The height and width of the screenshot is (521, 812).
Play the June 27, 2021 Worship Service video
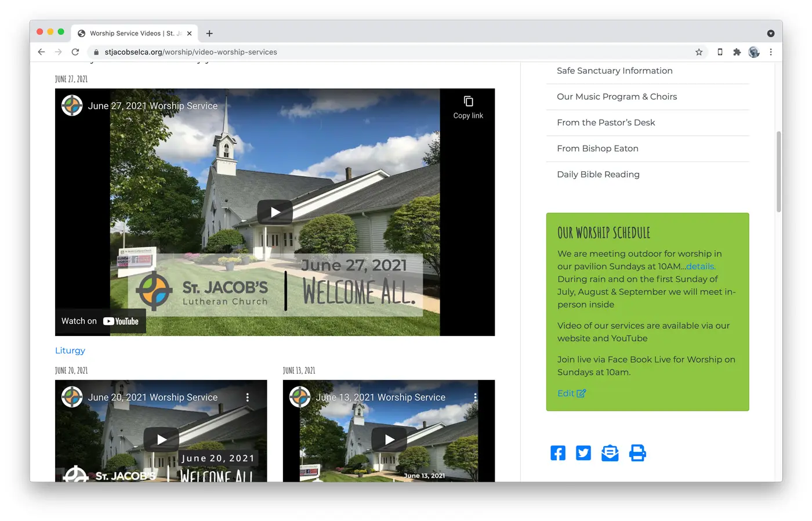click(275, 212)
